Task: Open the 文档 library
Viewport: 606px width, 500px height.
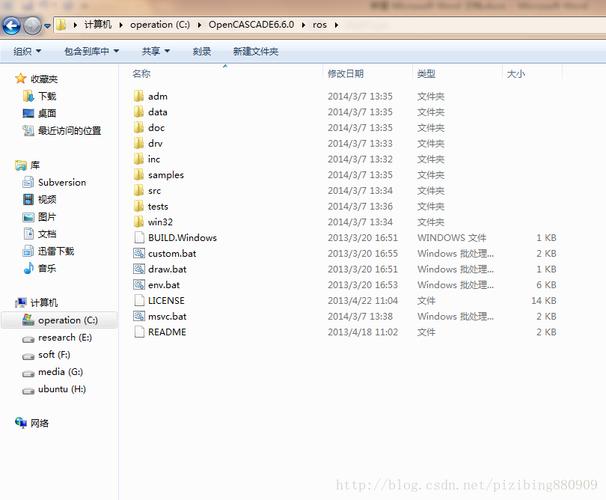Action: (x=47, y=234)
